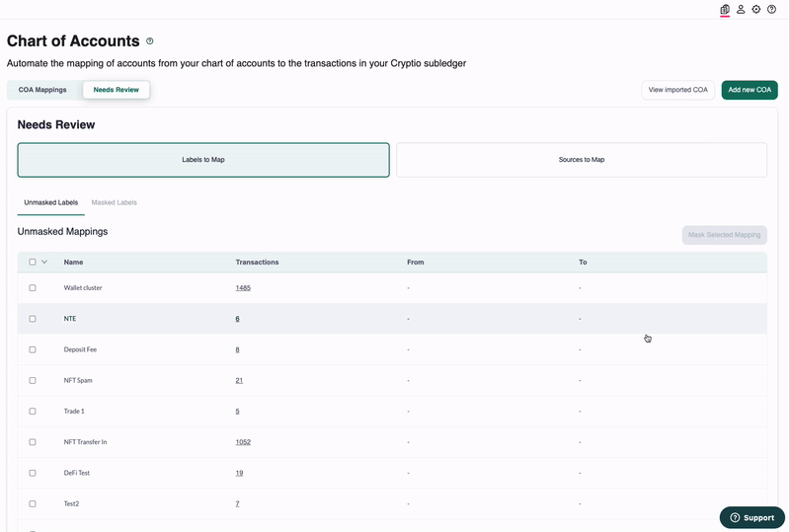Click the Mask Selected Mapping button

pos(724,235)
